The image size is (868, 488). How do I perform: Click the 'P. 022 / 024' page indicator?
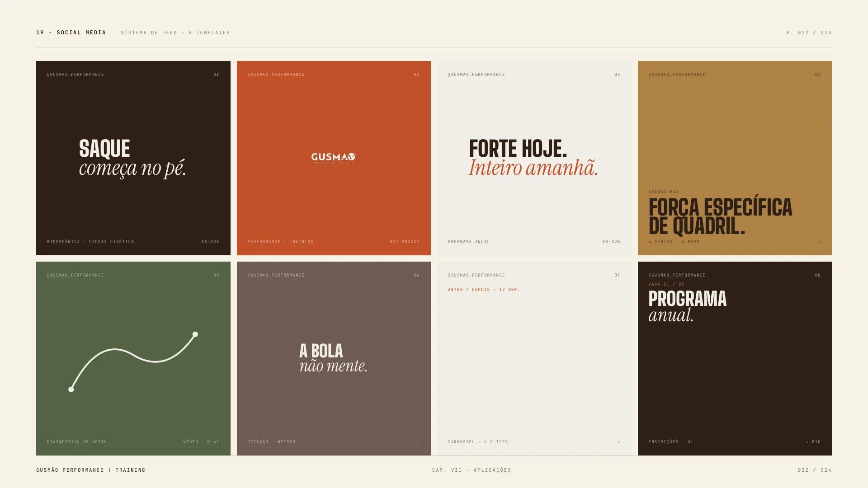pyautogui.click(x=809, y=33)
